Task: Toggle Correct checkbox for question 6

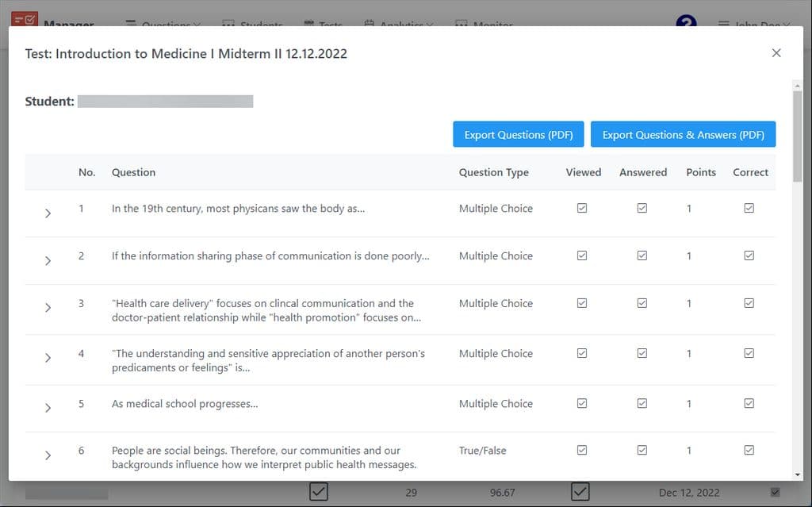Action: tap(749, 450)
